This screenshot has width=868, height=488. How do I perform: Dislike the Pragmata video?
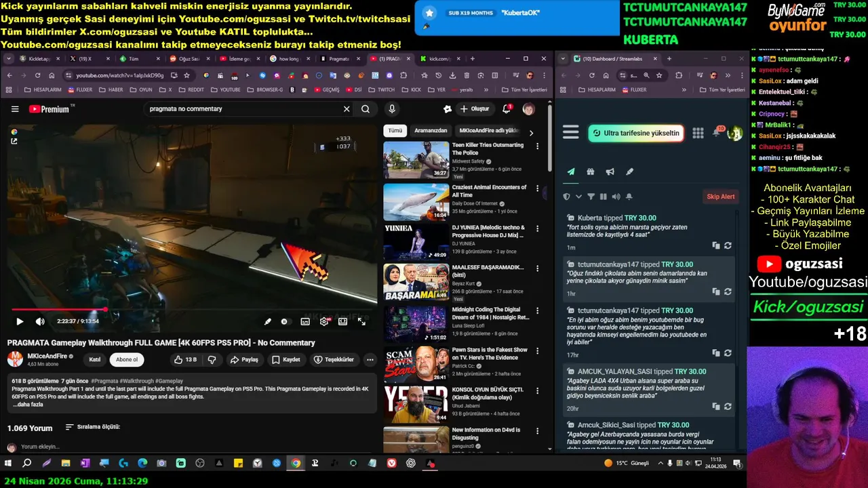coord(212,359)
